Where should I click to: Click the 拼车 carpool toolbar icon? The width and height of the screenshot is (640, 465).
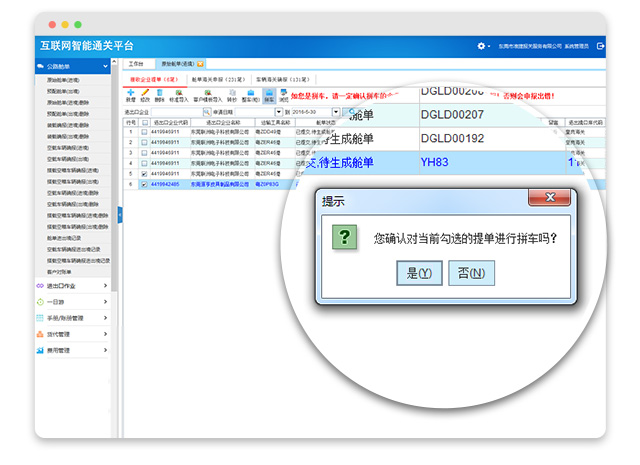click(x=270, y=94)
